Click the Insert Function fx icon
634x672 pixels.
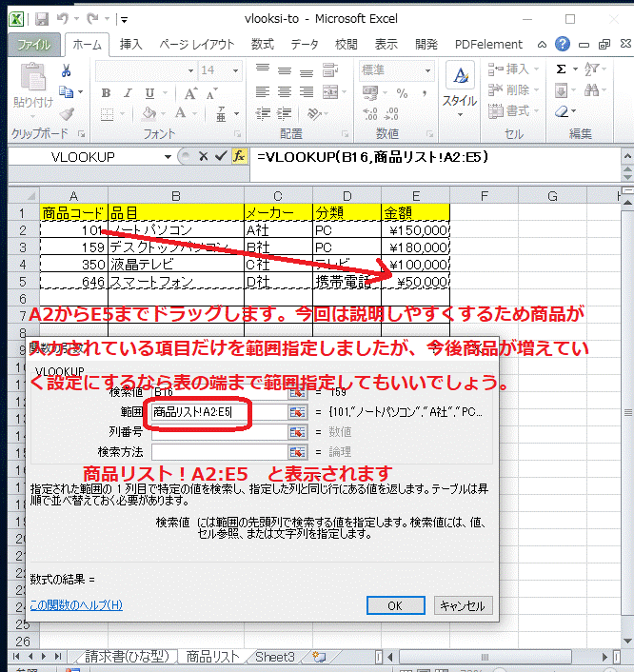tap(240, 156)
